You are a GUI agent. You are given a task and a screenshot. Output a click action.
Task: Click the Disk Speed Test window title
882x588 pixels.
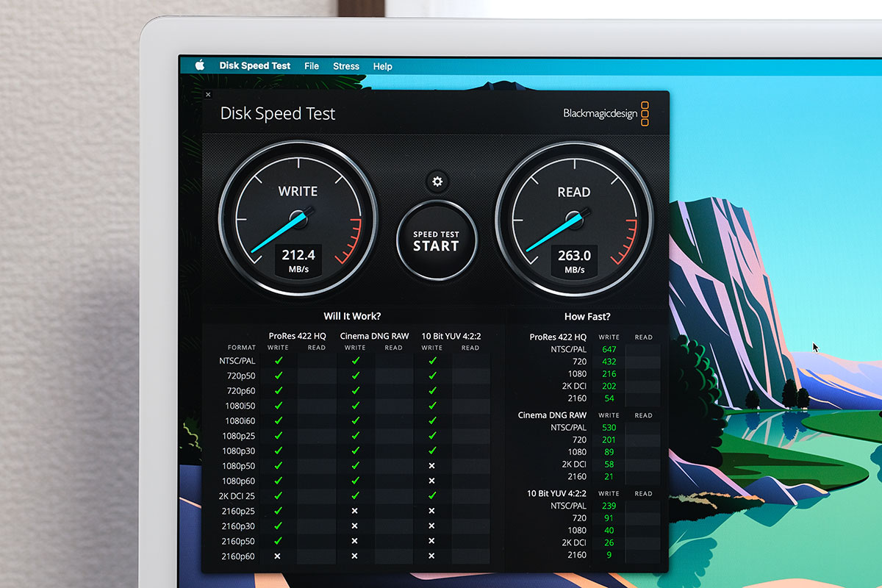click(278, 113)
